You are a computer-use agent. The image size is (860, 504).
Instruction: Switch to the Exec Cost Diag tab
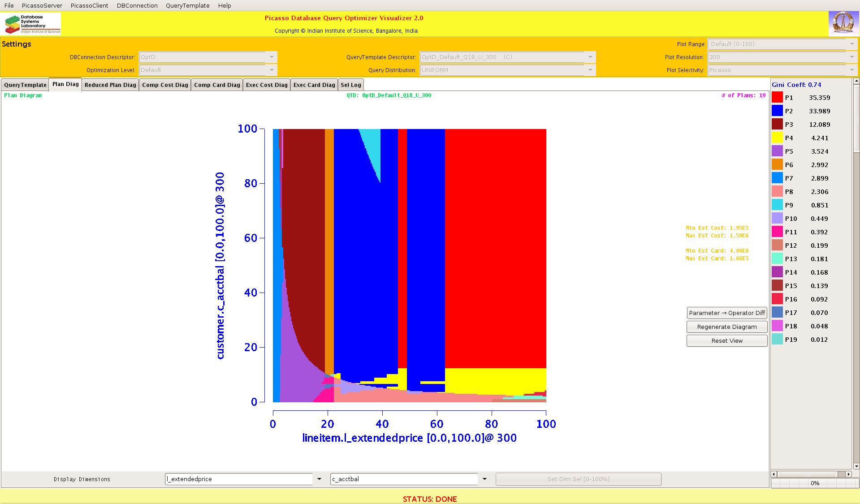[x=267, y=85]
